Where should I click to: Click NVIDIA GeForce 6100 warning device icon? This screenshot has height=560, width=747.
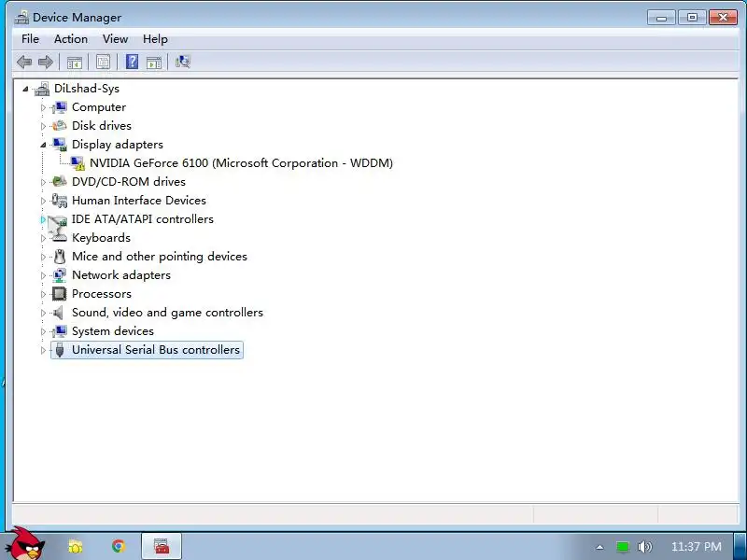click(x=78, y=162)
